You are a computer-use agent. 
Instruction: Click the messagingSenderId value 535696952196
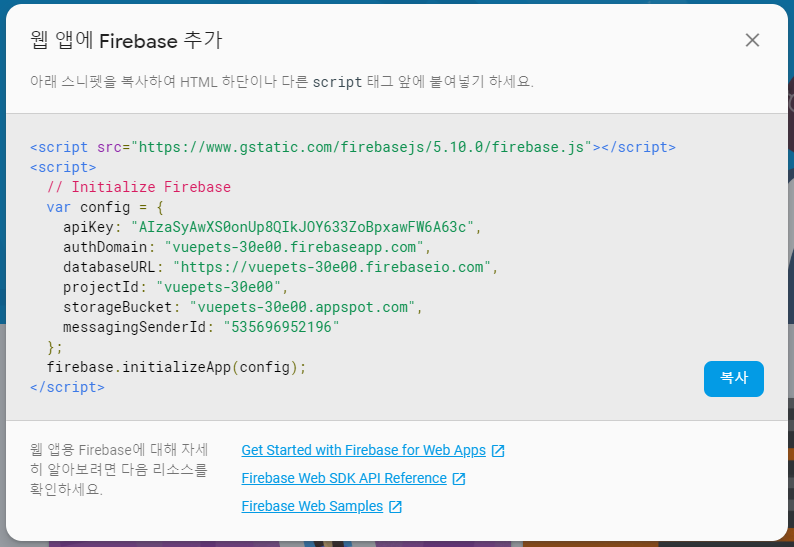click(x=281, y=327)
